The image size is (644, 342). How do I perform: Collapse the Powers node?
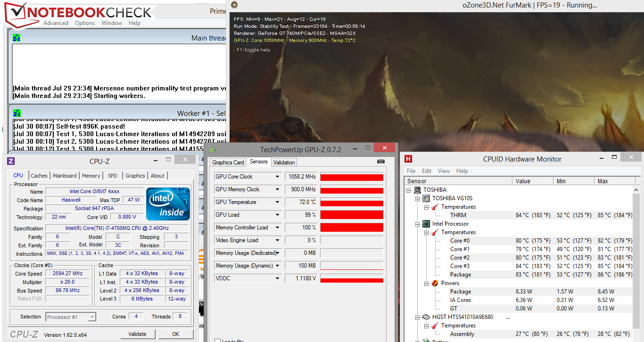pos(426,283)
